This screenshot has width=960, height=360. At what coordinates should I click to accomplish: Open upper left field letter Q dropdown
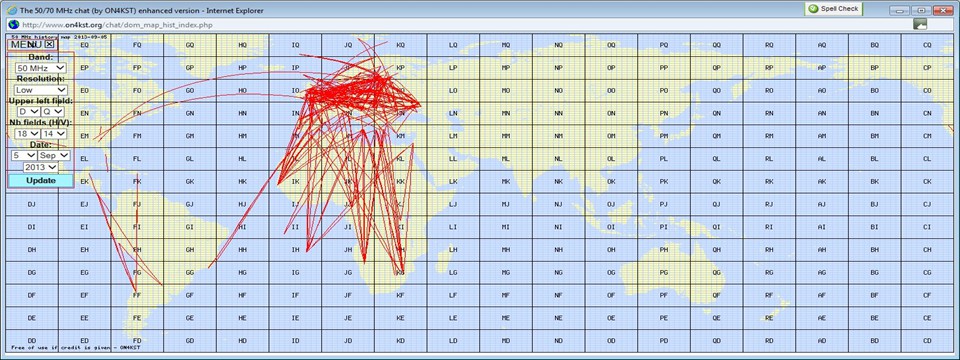(x=53, y=111)
